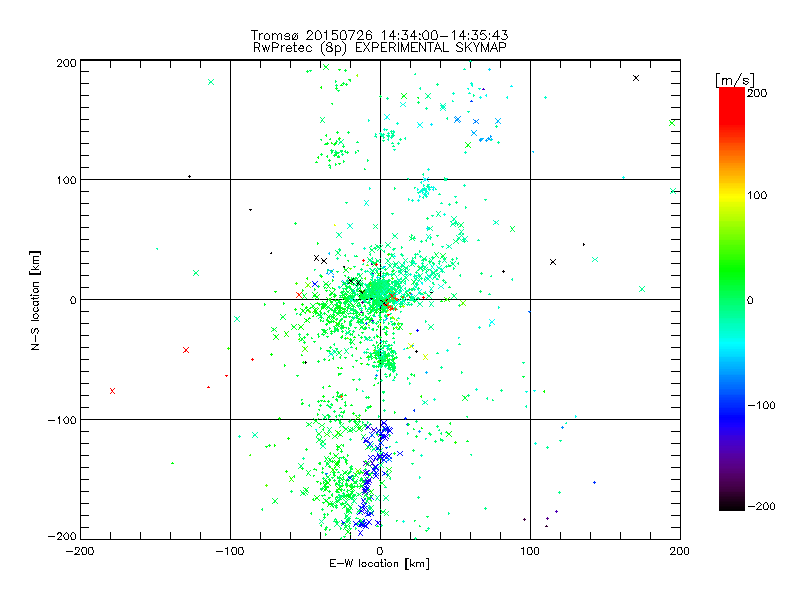The image size is (800, 600).
Task: Click the colorbar '-100' tick label
Action: click(x=761, y=406)
